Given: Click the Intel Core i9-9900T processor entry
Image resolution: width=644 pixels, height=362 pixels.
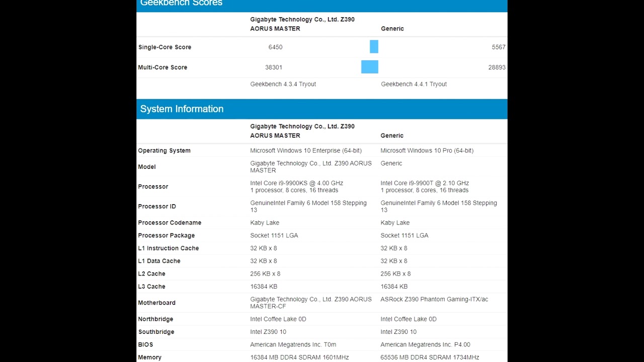Looking at the screenshot, I should click(425, 187).
